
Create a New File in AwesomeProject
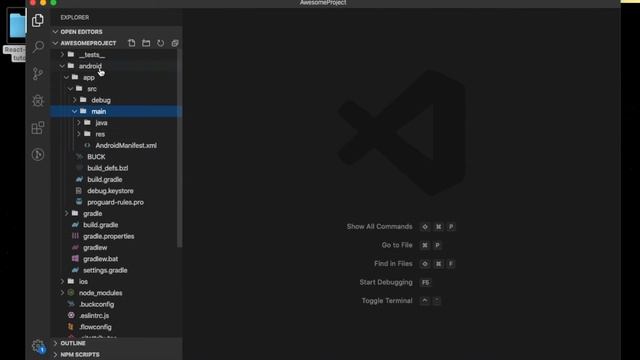click(131, 43)
